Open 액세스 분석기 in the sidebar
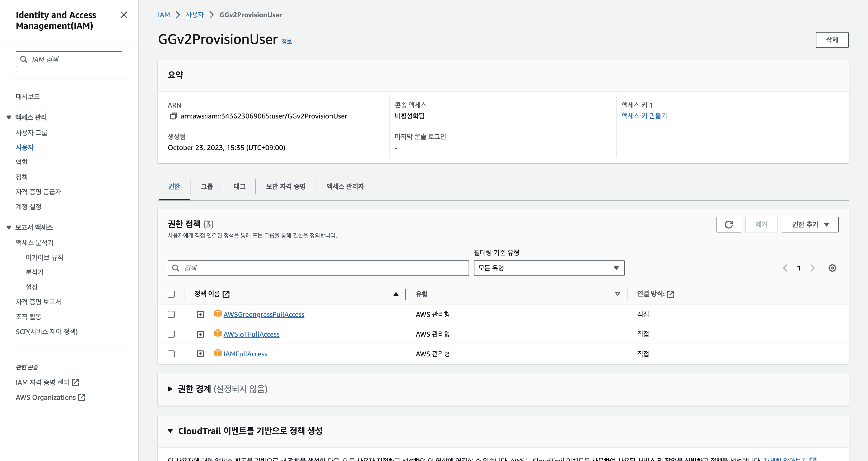Screen dimensions: 868x461 tap(34, 243)
